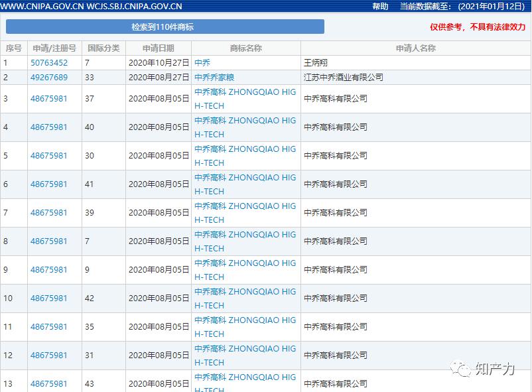
Task: Select class 30 cell in row 5
Action: [103, 156]
